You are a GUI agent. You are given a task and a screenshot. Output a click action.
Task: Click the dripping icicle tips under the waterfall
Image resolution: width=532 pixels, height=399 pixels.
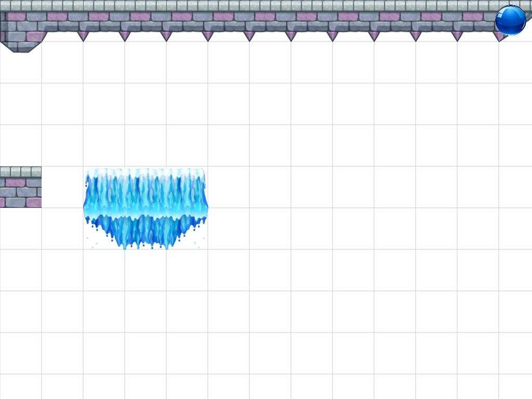(145, 236)
